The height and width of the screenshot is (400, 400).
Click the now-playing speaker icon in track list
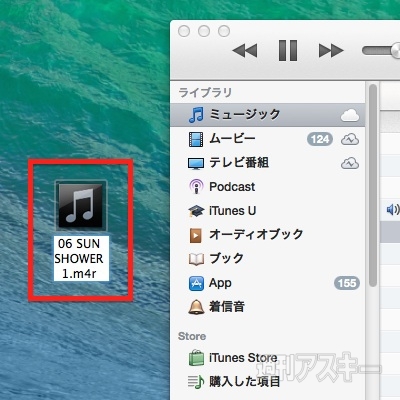tap(393, 210)
